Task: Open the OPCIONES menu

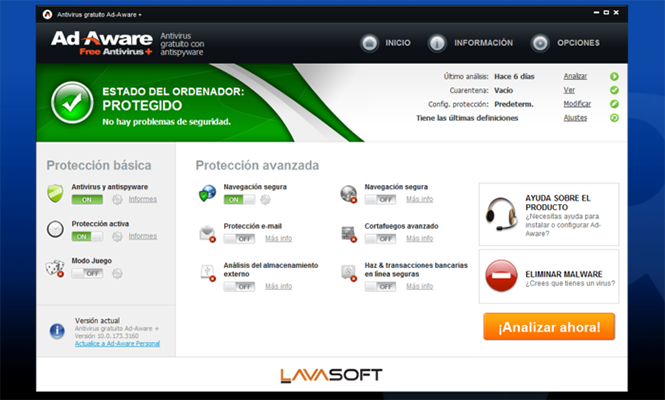Action: [x=566, y=43]
